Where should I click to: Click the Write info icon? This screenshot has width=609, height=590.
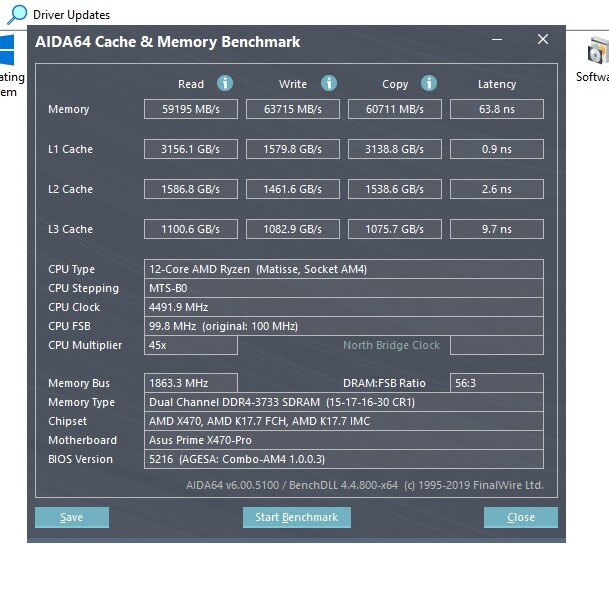329,83
